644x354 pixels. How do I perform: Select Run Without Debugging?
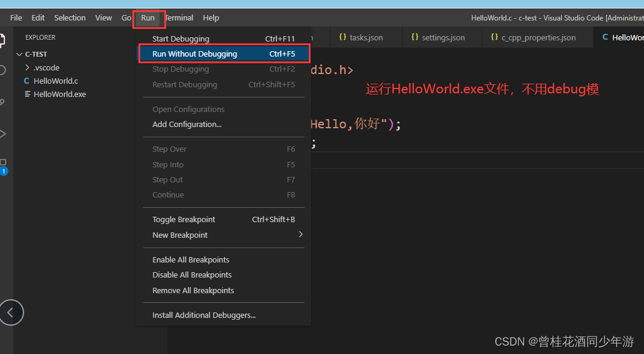223,54
